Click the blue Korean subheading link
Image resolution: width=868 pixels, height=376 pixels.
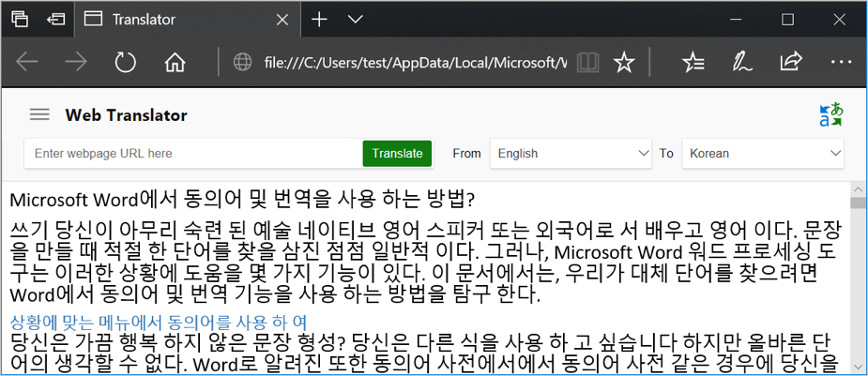click(159, 322)
